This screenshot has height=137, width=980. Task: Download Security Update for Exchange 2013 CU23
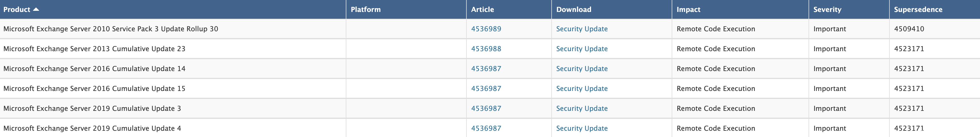coord(582,49)
